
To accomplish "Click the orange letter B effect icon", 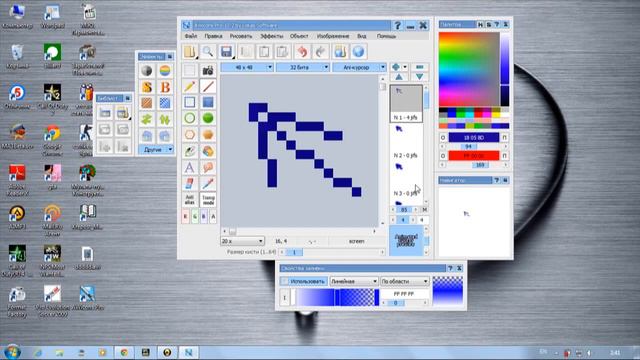I will 165,87.
